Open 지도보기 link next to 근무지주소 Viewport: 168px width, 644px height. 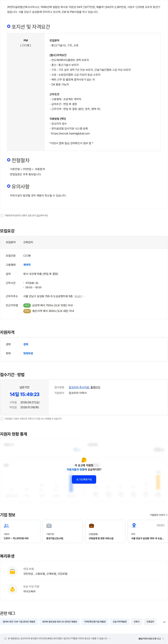pyautogui.click(x=78, y=296)
